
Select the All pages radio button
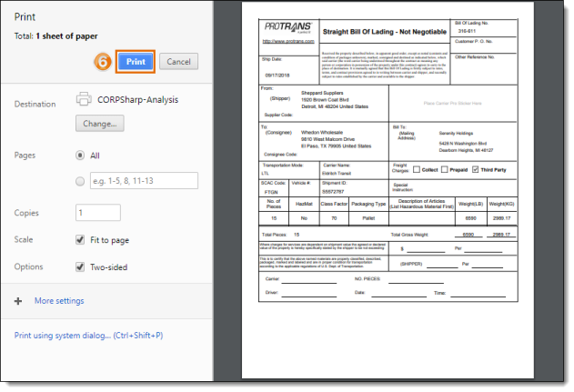click(81, 156)
